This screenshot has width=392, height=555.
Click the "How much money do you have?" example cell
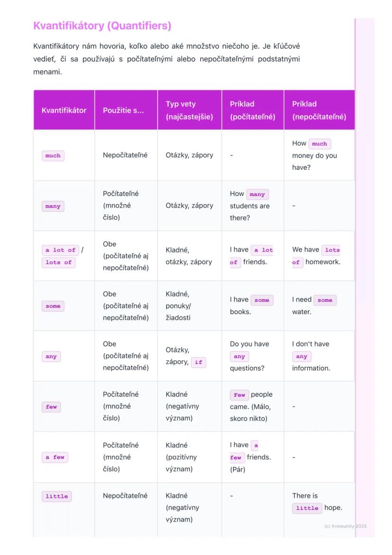(x=318, y=155)
